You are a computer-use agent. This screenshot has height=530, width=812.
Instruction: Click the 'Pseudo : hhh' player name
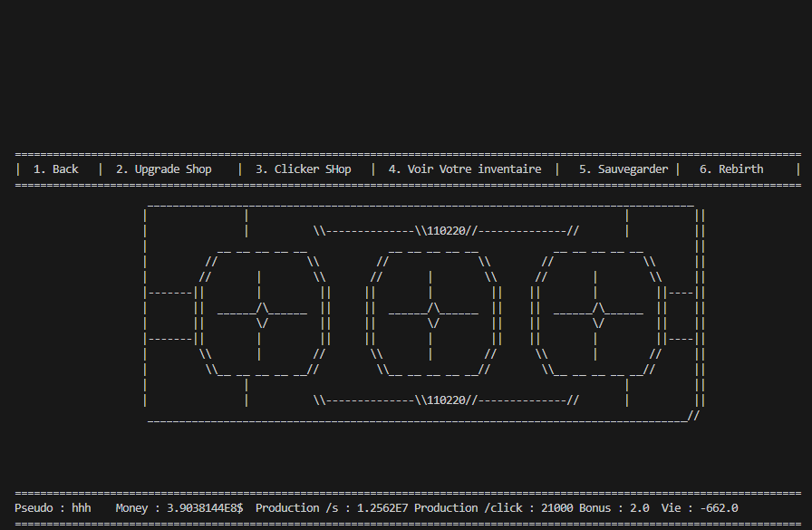coord(53,508)
